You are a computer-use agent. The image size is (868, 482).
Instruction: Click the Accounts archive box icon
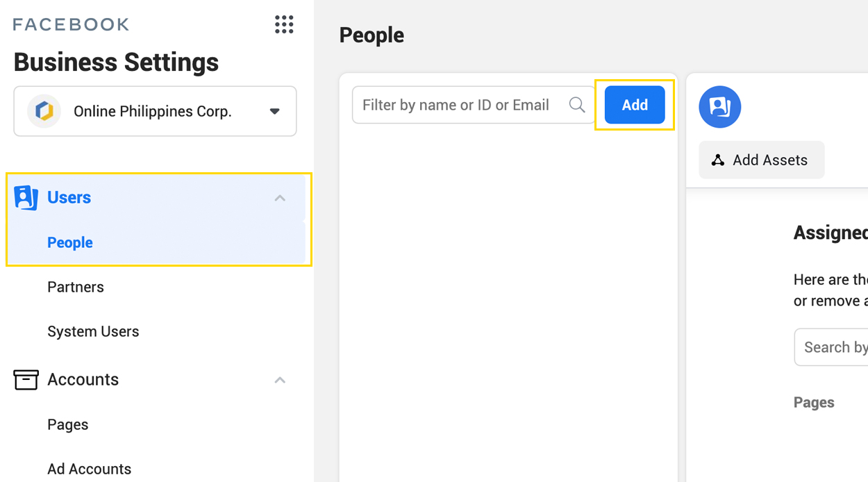pyautogui.click(x=26, y=380)
